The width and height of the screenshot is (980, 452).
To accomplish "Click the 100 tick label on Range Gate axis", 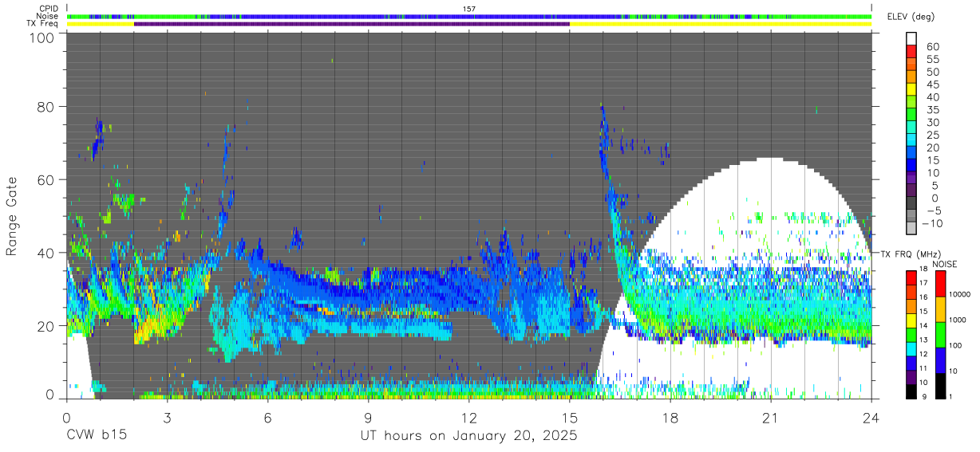I will tap(42, 37).
